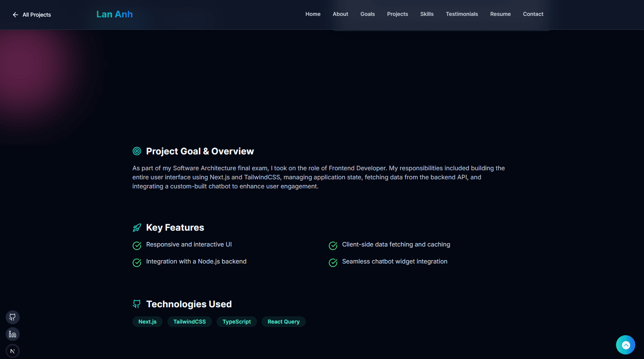The width and height of the screenshot is (644, 359).
Task: Click the Lan Anh logo text
Action: click(x=115, y=14)
